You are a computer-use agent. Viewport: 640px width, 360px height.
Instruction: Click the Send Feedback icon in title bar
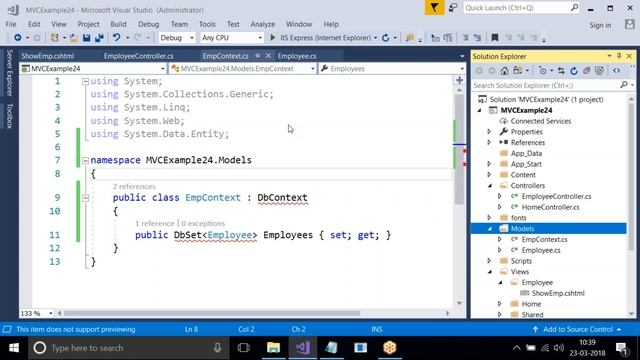click(x=453, y=7)
